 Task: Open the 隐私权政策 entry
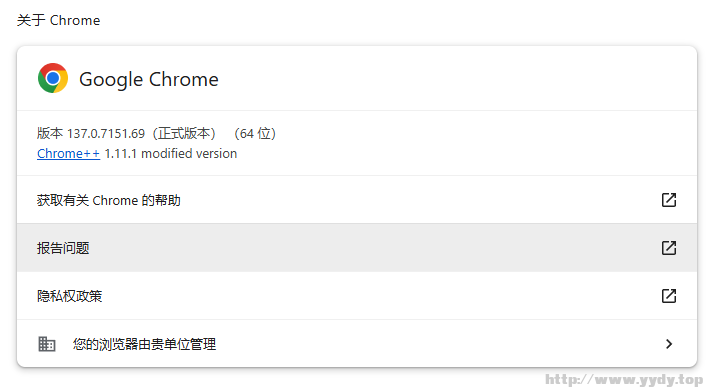click(357, 295)
